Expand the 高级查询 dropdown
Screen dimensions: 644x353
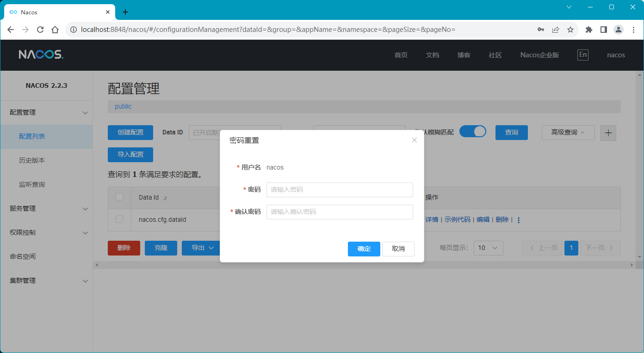(568, 132)
